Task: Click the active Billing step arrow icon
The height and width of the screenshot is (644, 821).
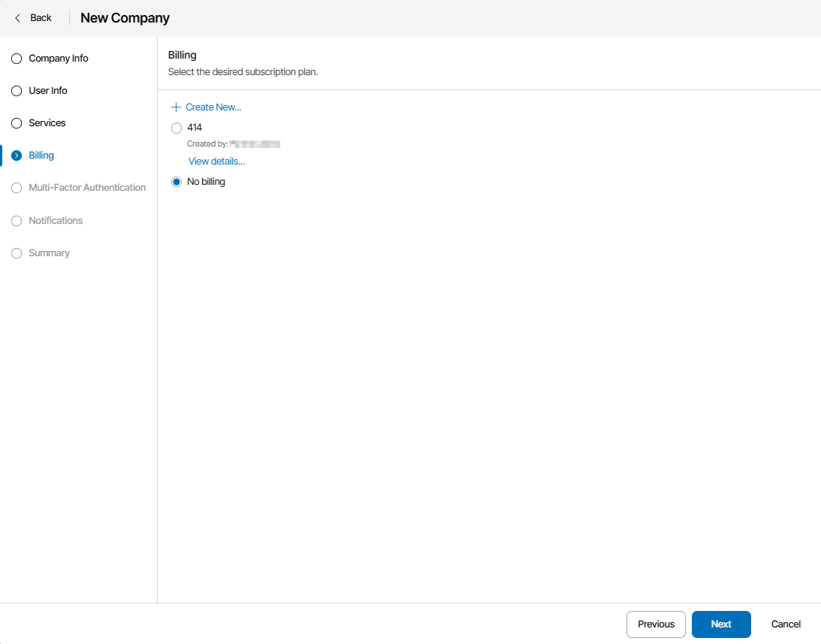Action: click(x=17, y=156)
